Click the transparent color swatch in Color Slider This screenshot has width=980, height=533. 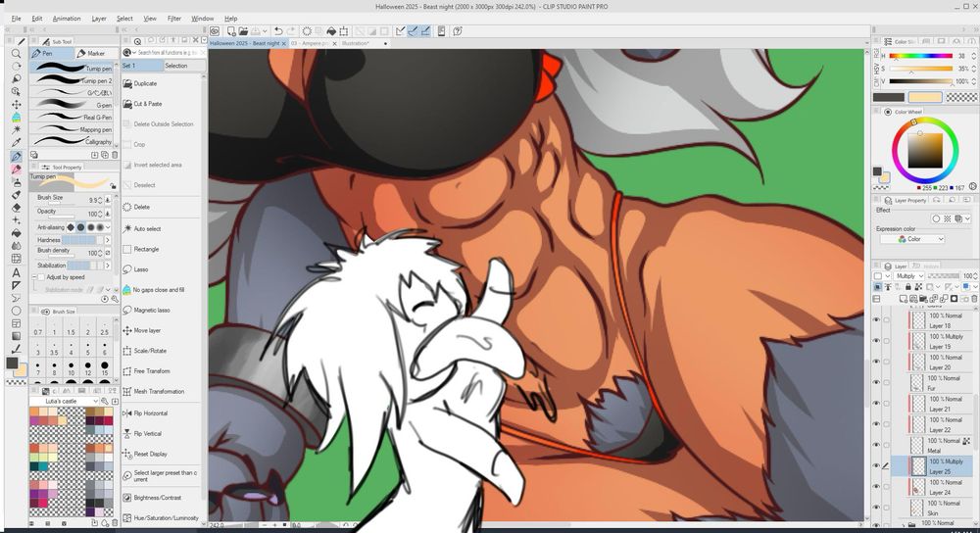tap(962, 97)
